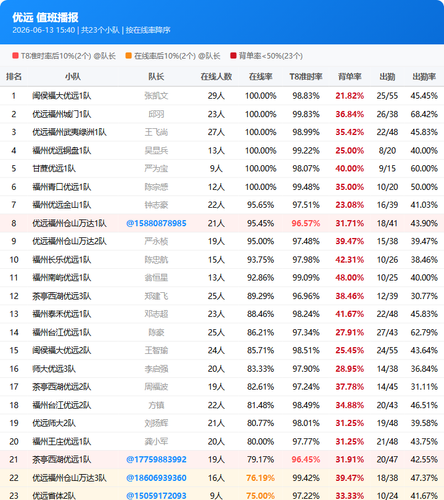Screen dimensions: 444x500
Task: Click the team name 优远福州仓山万达1队
Action: click(x=69, y=223)
